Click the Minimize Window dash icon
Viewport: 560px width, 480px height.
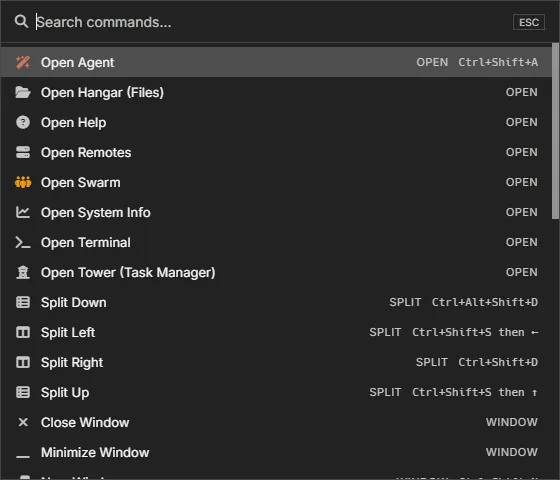[23, 456]
